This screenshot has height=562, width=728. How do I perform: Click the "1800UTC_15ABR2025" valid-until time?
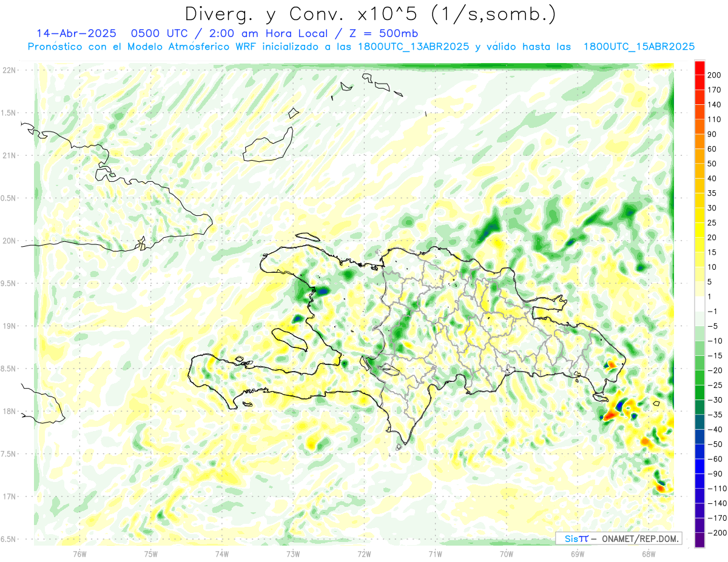click(x=639, y=47)
